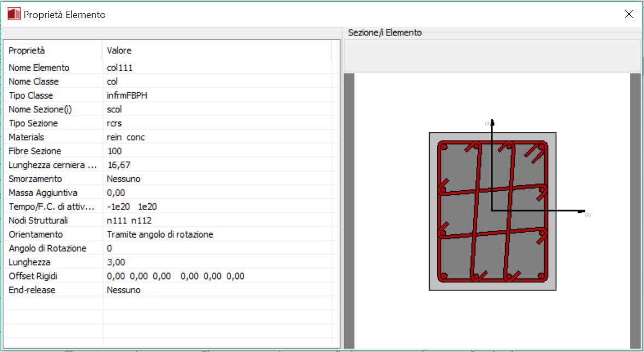Click the Nodi Strutturali value n111 n112
Viewport: 644px width, 352px height.
coord(129,221)
